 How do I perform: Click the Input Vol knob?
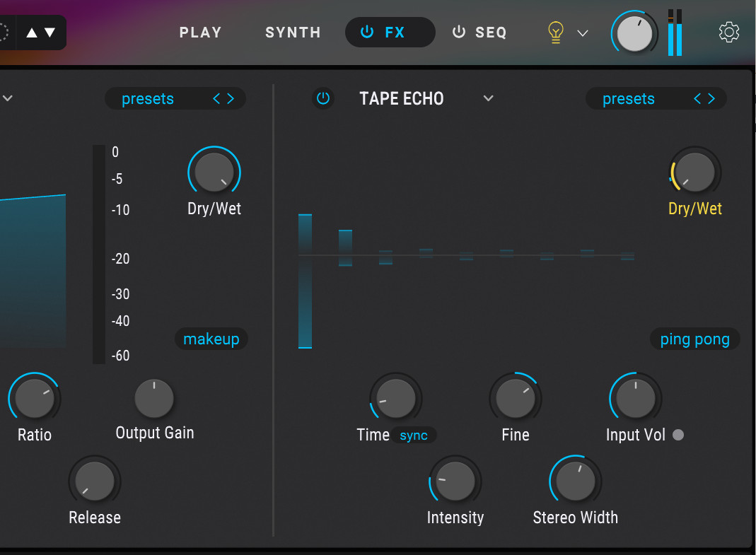tap(636, 398)
